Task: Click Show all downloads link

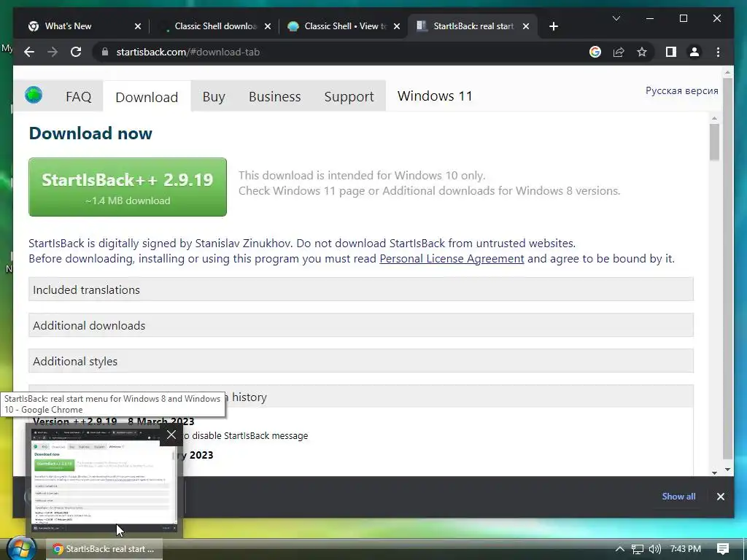Action: click(x=678, y=496)
